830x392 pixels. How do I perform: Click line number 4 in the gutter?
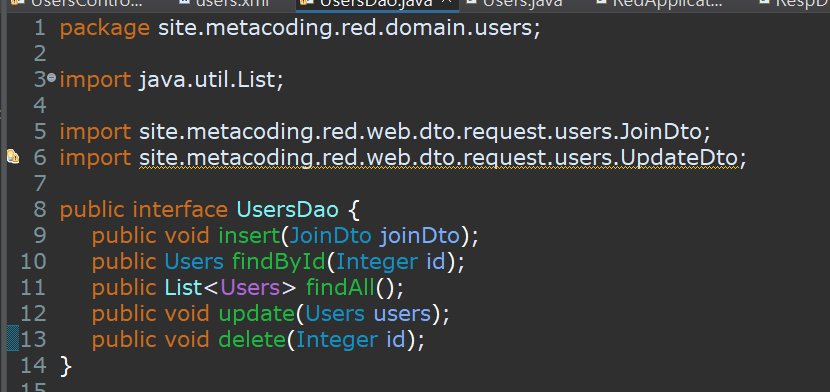[x=40, y=106]
